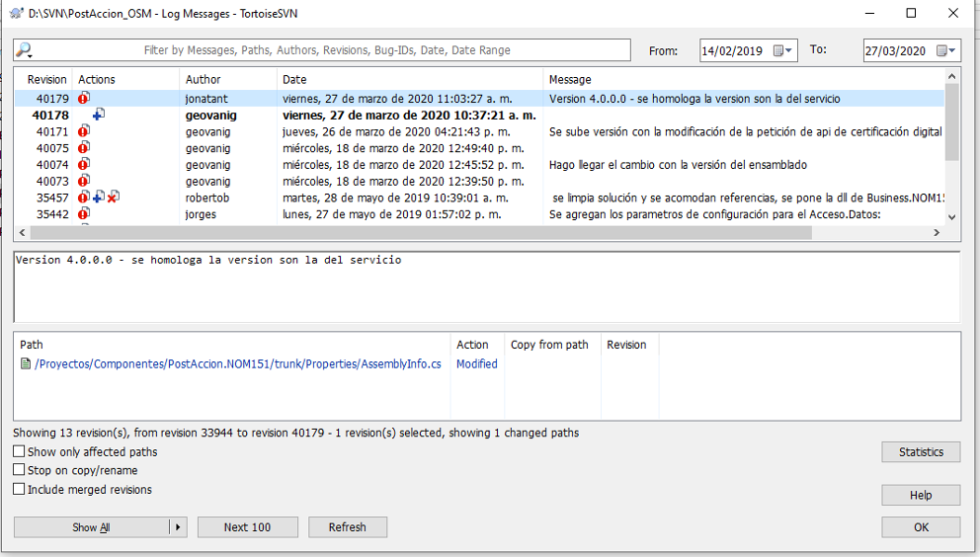The height and width of the screenshot is (557, 980).
Task: Click the added icon on revision 35457
Action: pyautogui.click(x=99, y=198)
